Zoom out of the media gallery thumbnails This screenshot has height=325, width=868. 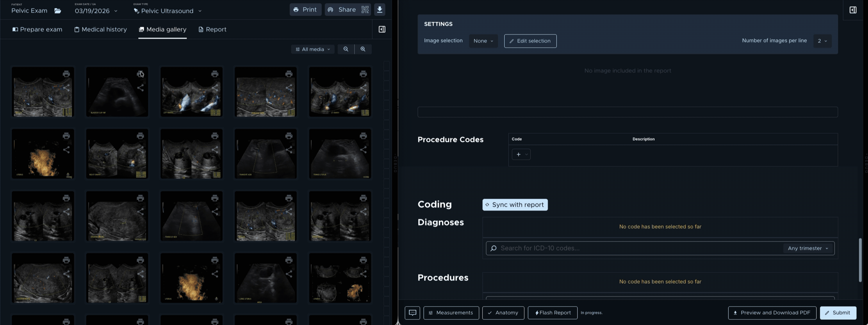click(346, 49)
